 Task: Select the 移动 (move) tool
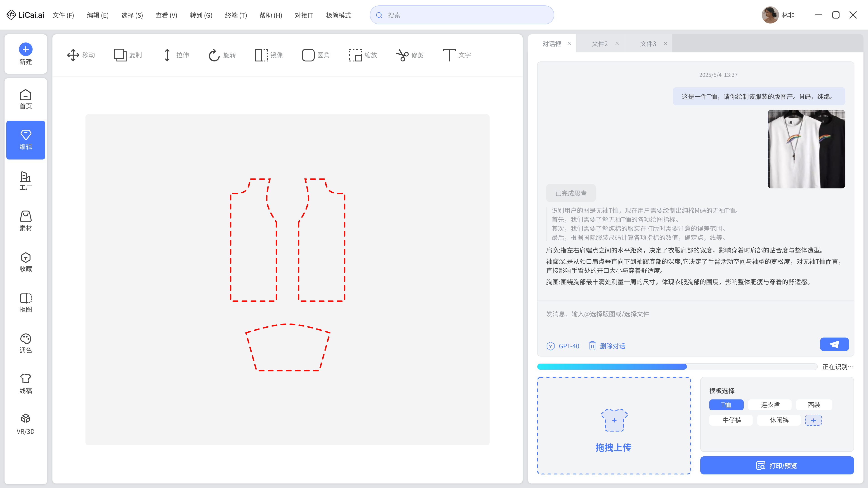pyautogui.click(x=81, y=55)
